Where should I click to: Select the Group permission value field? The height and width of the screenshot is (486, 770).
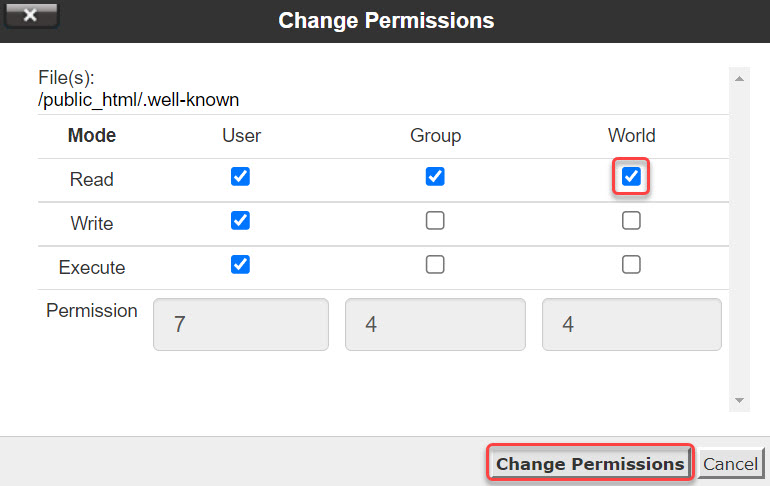click(x=435, y=324)
